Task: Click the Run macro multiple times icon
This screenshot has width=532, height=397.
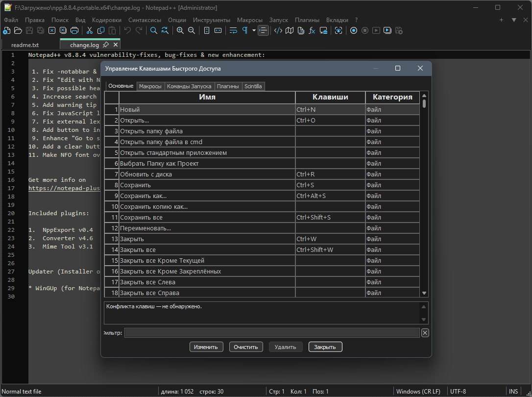Action: click(387, 30)
